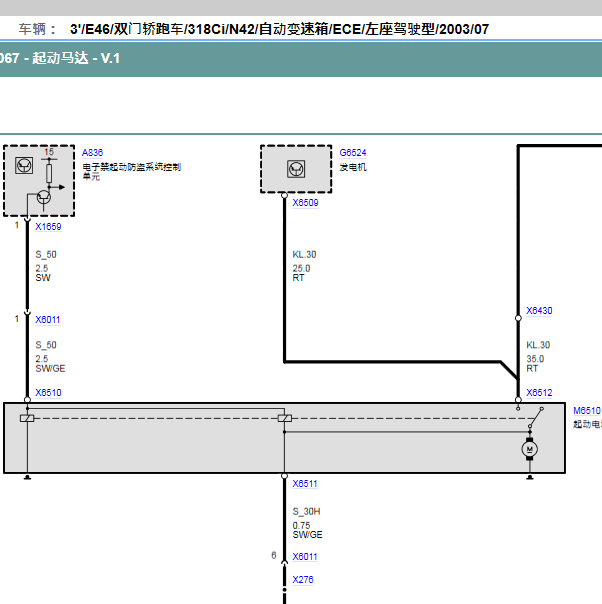Click the round symbol at top-left of A836
Viewport: 602px width, 604px height.
click(x=25, y=163)
